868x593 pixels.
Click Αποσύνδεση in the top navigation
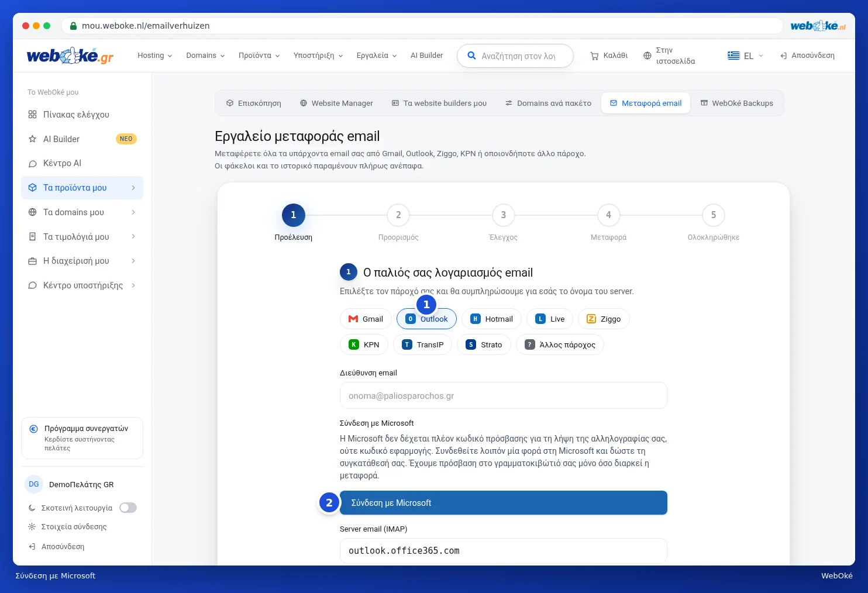(x=807, y=56)
